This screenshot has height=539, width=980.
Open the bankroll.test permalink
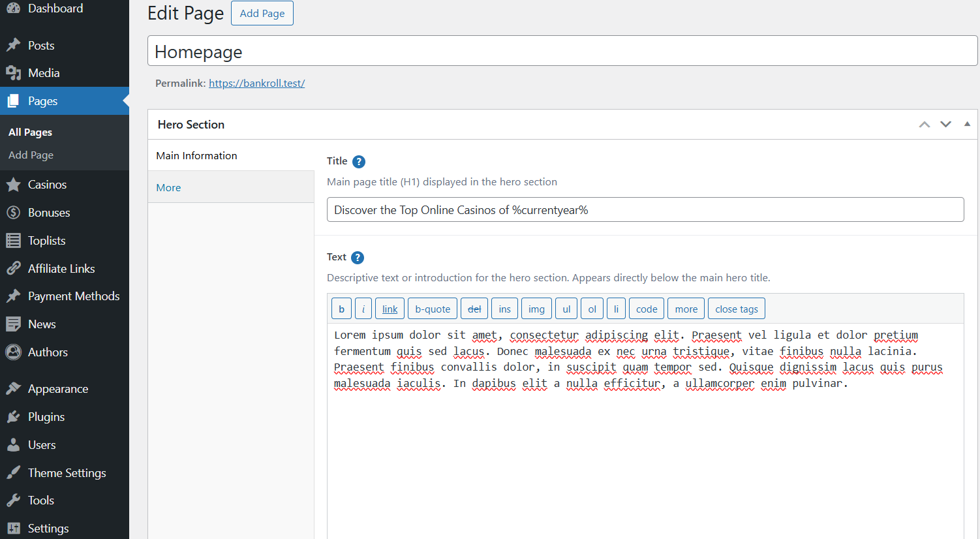click(256, 84)
